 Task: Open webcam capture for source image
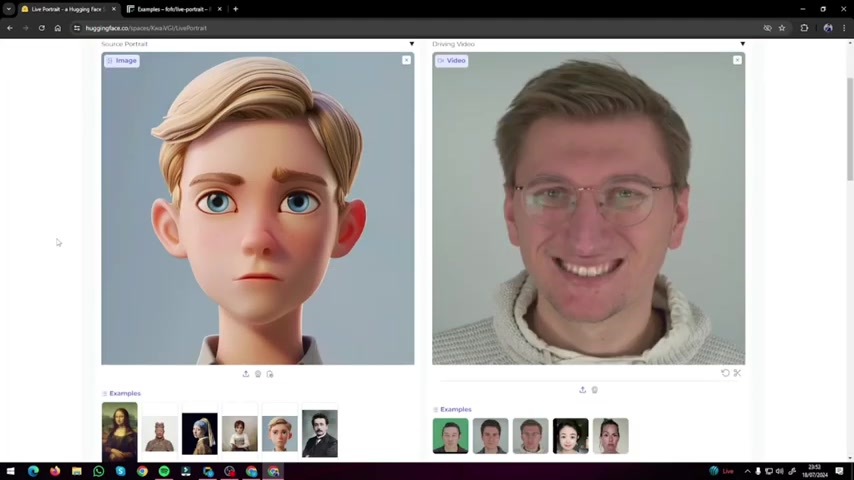258,374
